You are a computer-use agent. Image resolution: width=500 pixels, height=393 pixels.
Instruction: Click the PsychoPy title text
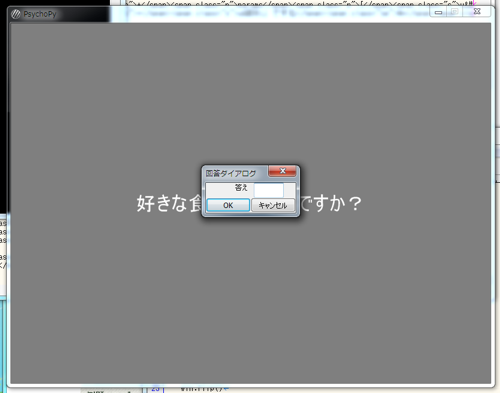40,14
